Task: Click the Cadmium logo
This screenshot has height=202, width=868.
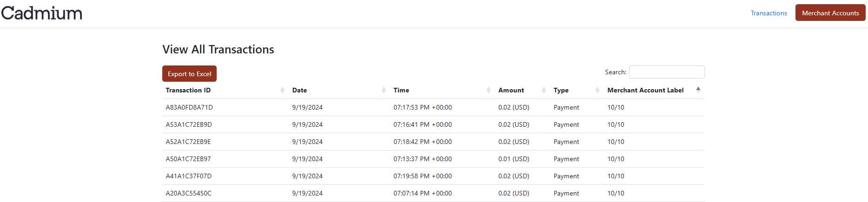Action: tap(42, 13)
